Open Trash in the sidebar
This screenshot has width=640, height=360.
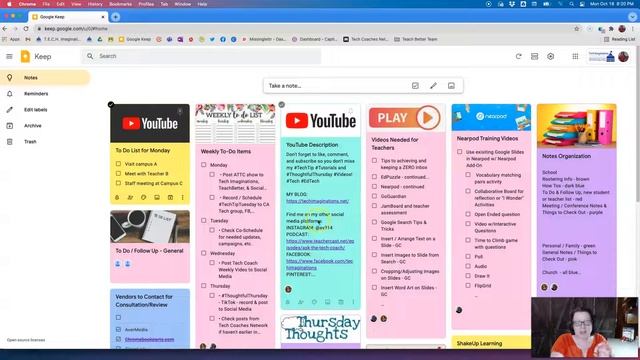coord(45,142)
